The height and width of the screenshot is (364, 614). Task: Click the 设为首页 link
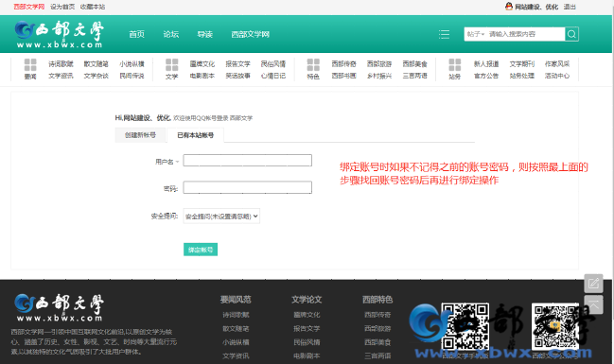62,7
